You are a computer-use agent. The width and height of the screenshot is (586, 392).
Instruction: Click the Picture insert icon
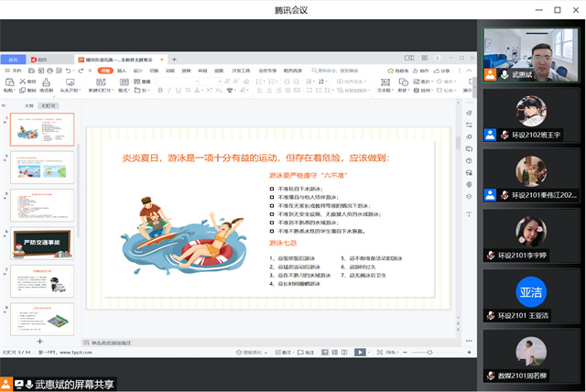(417, 82)
